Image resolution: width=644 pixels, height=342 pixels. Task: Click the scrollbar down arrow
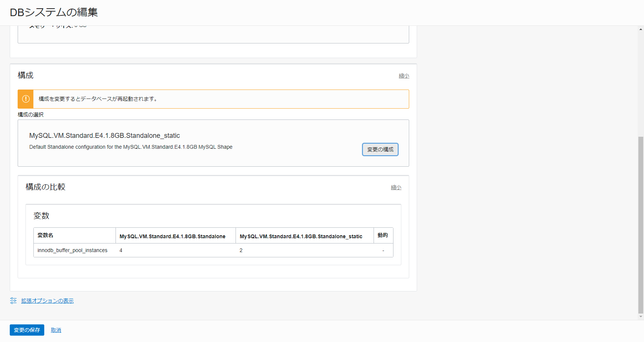(641, 317)
